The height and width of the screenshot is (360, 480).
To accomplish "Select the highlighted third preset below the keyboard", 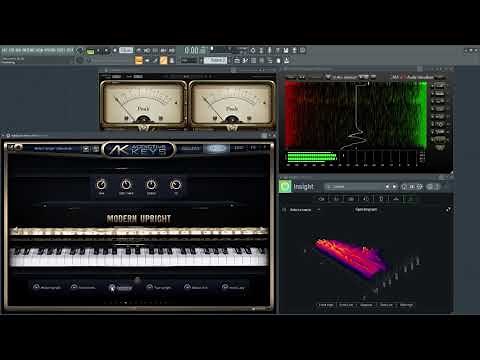I will [x=121, y=287].
